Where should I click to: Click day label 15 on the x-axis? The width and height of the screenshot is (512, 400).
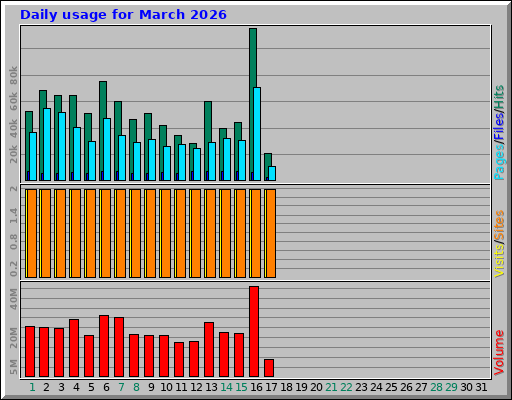(241, 387)
